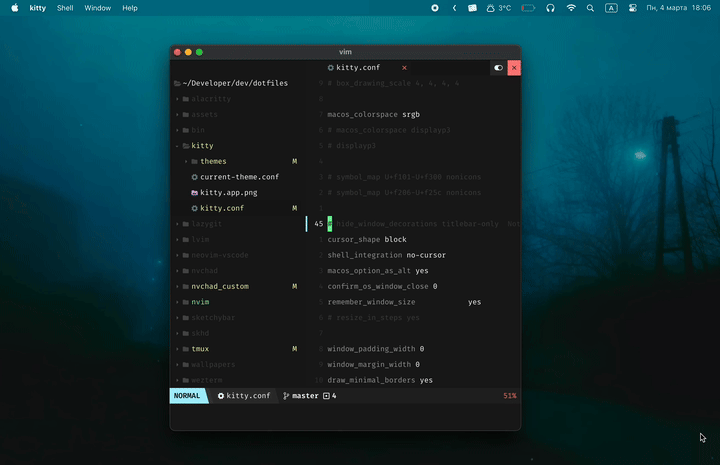The image size is (720, 465).
Task: Open current-theme.conf in the file tree
Action: click(x=239, y=177)
